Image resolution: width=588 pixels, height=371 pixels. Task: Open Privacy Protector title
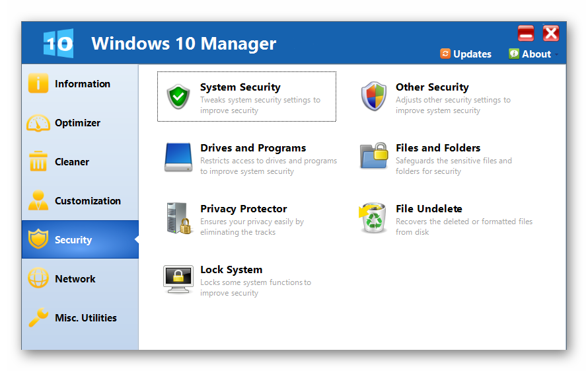(244, 209)
